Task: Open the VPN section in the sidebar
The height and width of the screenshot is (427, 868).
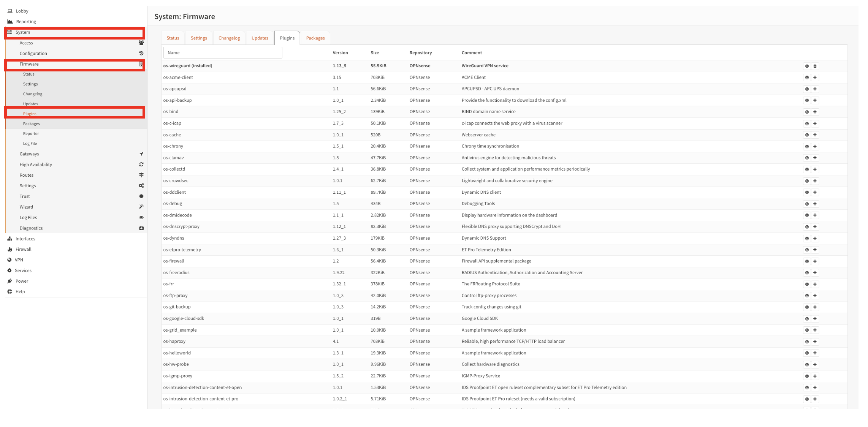Action: coord(19,260)
